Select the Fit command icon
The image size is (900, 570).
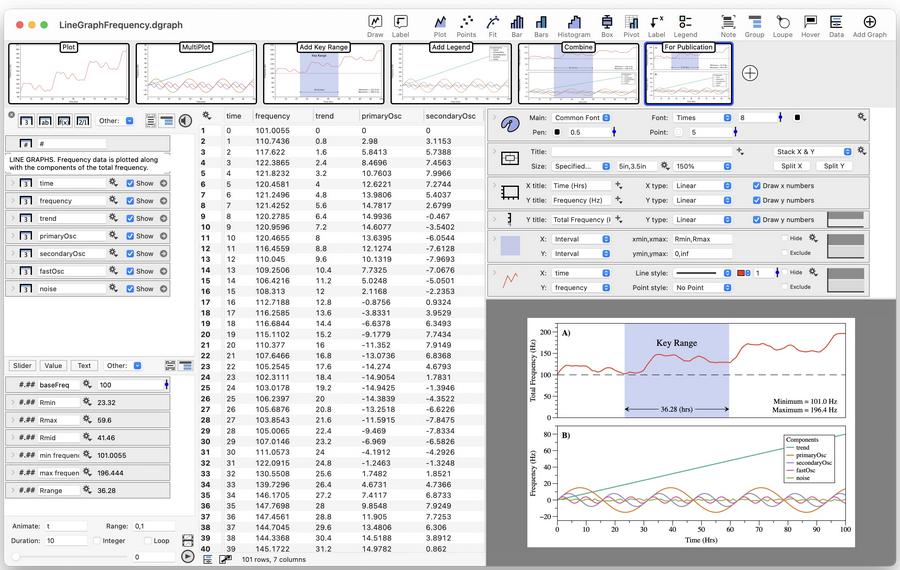[x=492, y=22]
